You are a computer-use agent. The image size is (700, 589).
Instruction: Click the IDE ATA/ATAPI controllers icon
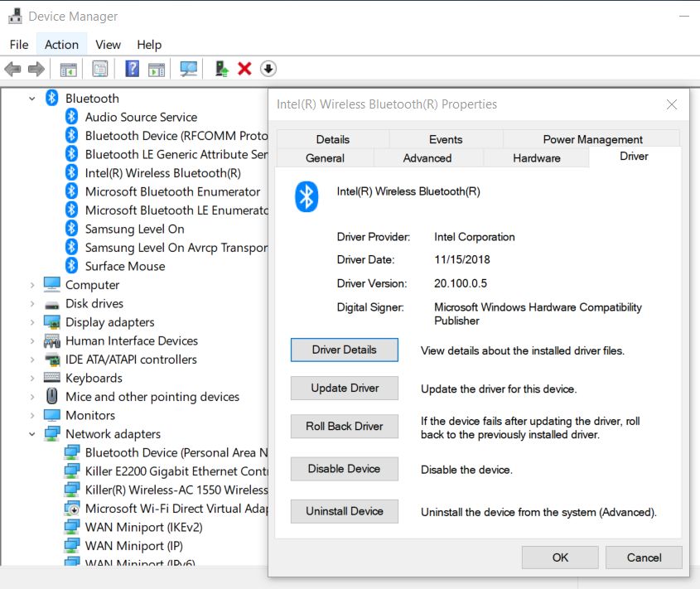(x=53, y=360)
